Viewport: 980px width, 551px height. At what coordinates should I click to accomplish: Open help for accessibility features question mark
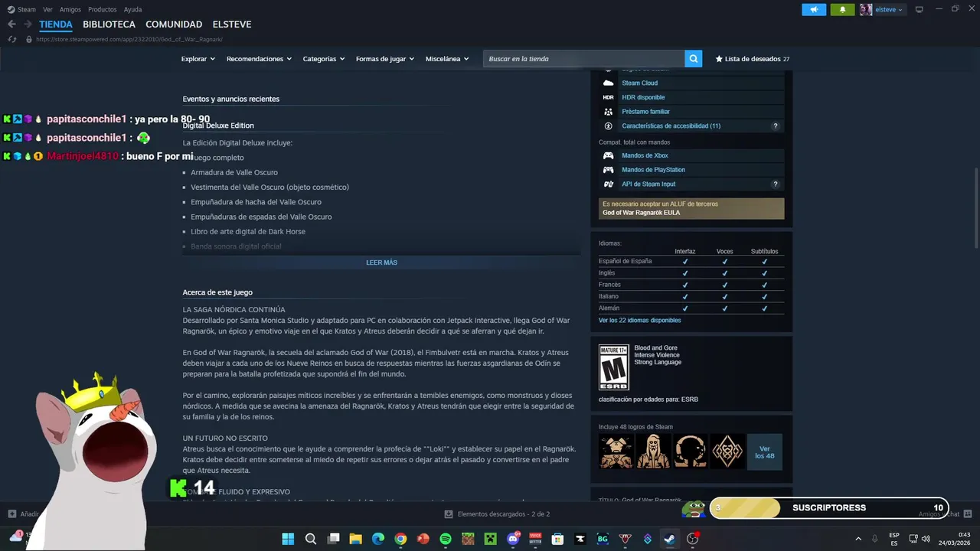(775, 126)
